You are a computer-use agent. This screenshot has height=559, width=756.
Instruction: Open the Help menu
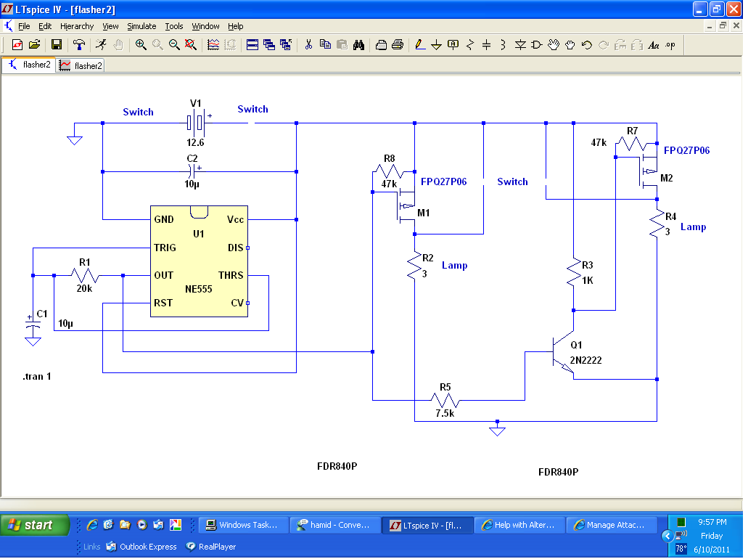click(x=235, y=26)
